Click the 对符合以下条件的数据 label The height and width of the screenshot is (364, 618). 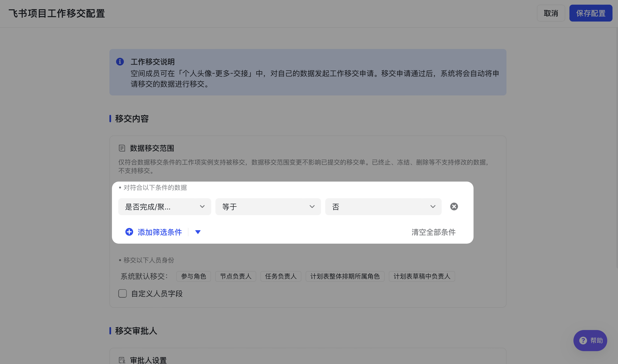(155, 188)
